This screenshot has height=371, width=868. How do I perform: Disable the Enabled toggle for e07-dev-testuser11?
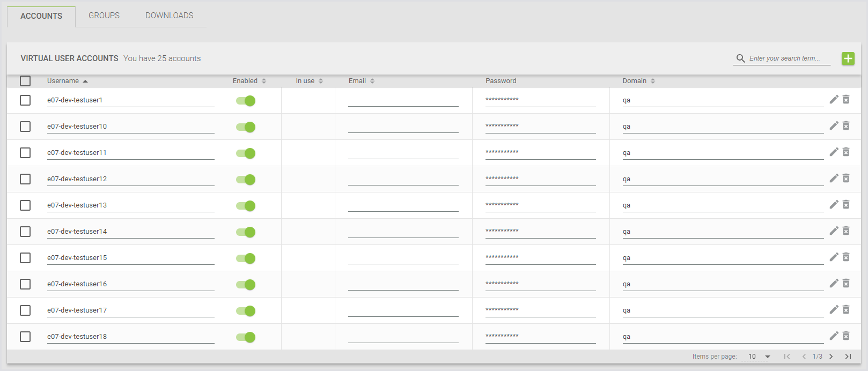(246, 153)
